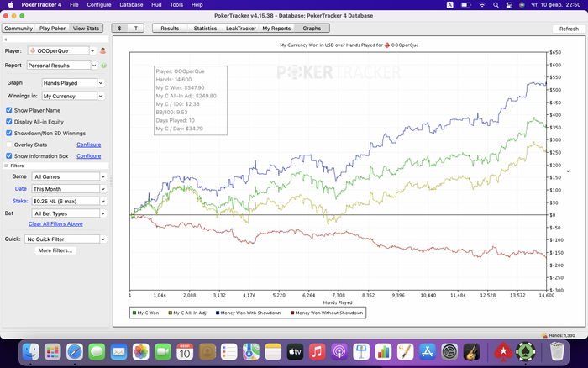Click the player profile icon beside player dropdown
Image resolution: width=588 pixels, height=368 pixels.
click(102, 50)
